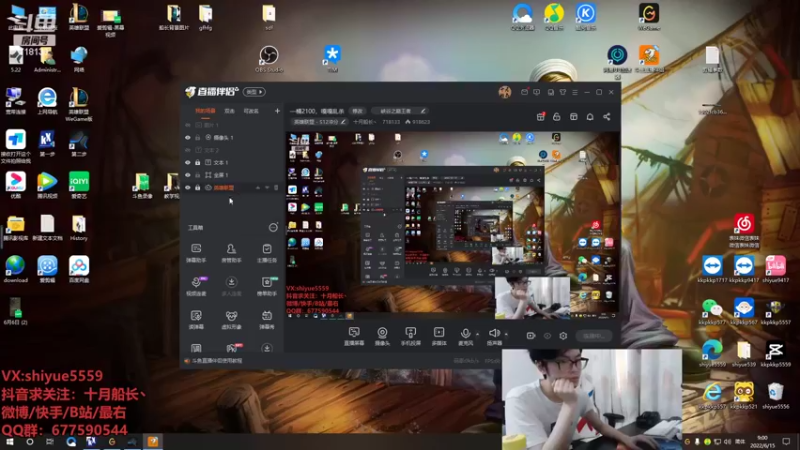Open the settings gear in bottom toolbar
The width and height of the screenshot is (800, 450).
563,336
